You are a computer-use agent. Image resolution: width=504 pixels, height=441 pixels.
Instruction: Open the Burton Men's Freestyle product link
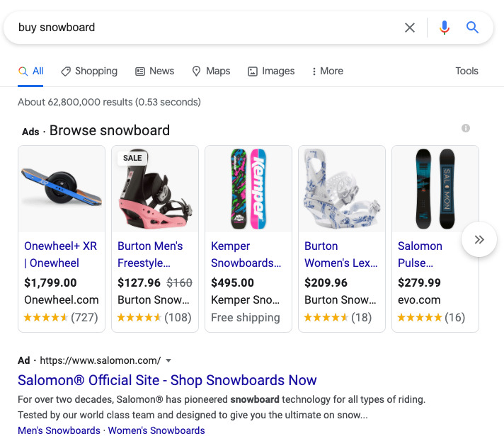(x=150, y=254)
